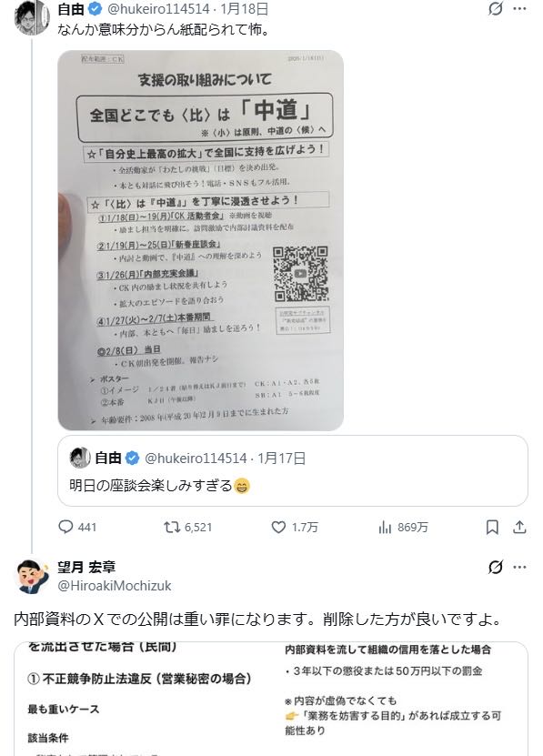Bookmark the tweet with the photo
Image resolution: width=543 pixels, height=756 pixels.
(492, 527)
